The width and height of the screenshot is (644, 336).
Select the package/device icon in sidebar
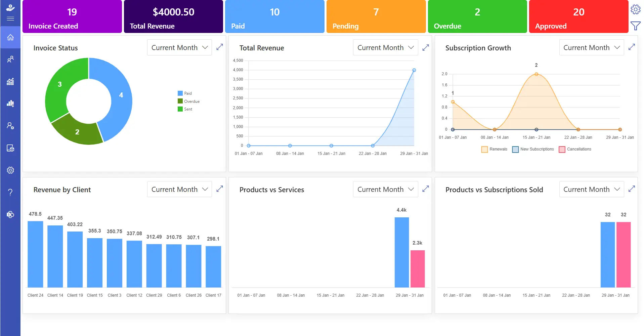tap(10, 148)
